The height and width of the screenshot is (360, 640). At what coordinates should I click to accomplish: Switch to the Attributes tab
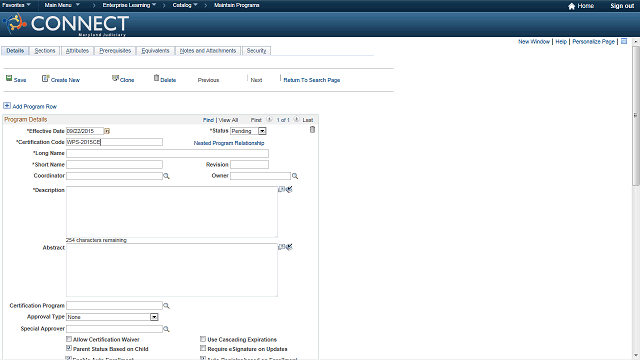tap(77, 51)
